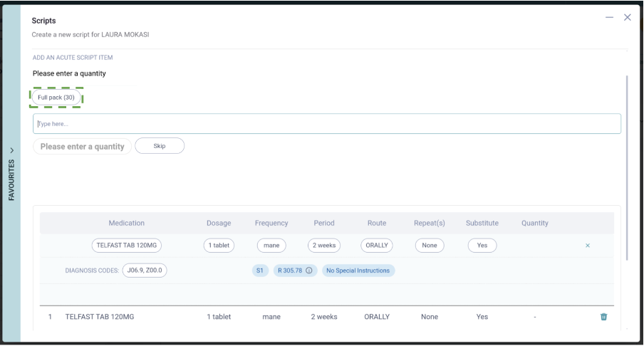
Task: Click the S1 schedule badge
Action: 259,271
